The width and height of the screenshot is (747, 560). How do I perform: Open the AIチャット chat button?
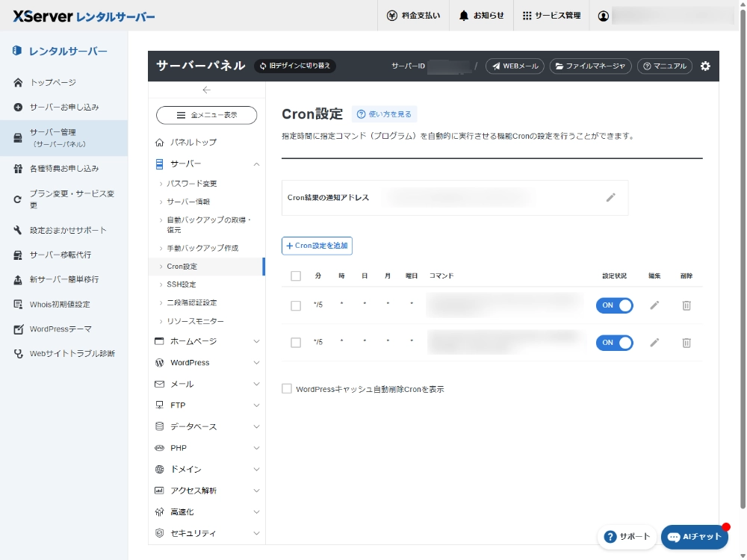(694, 537)
